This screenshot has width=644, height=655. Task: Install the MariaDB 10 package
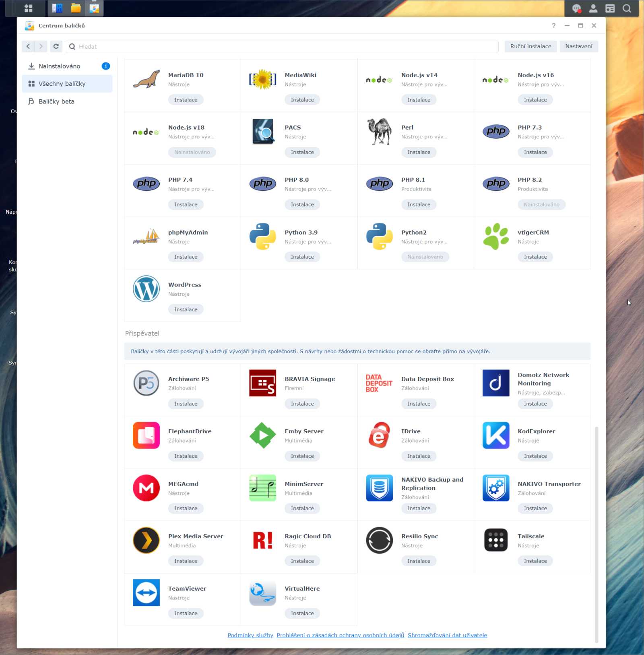click(186, 100)
